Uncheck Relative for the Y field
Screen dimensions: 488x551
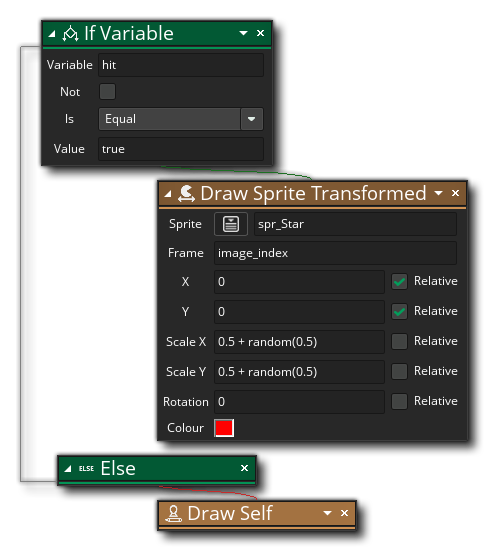point(399,311)
